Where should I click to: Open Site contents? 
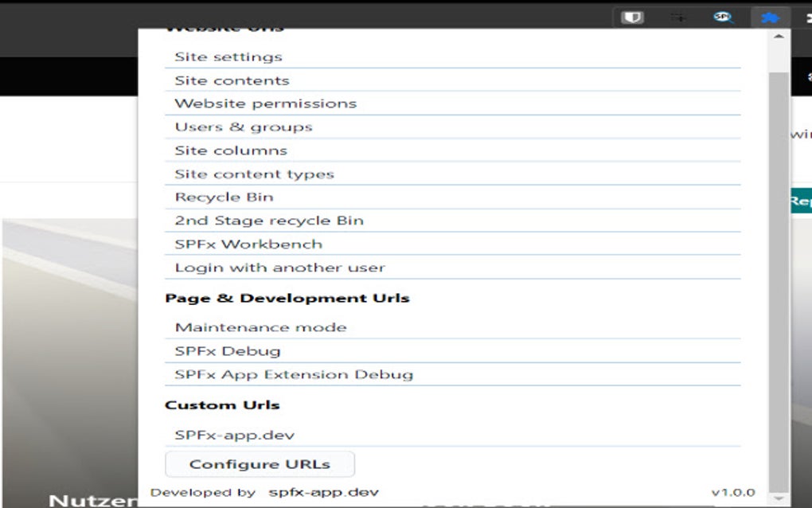pyautogui.click(x=232, y=80)
